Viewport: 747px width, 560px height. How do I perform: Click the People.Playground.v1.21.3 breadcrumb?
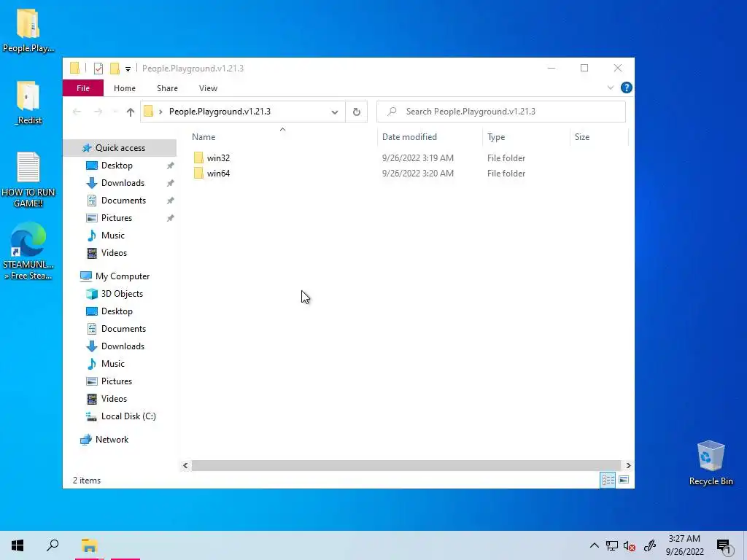pyautogui.click(x=220, y=112)
